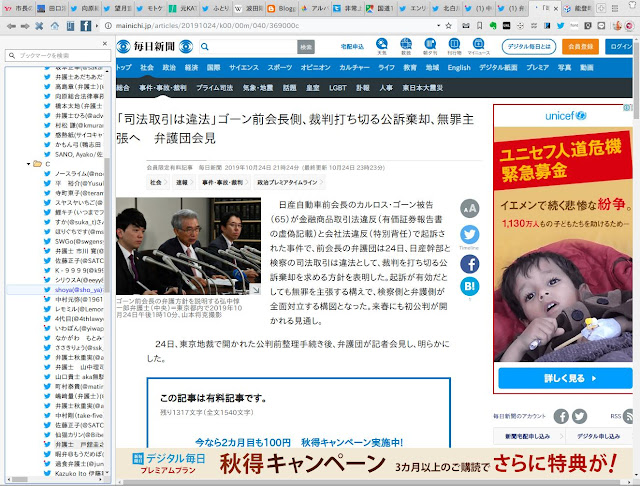Switch to the Blogger browser tab
Screen dimensions: 640x486
pos(282,8)
